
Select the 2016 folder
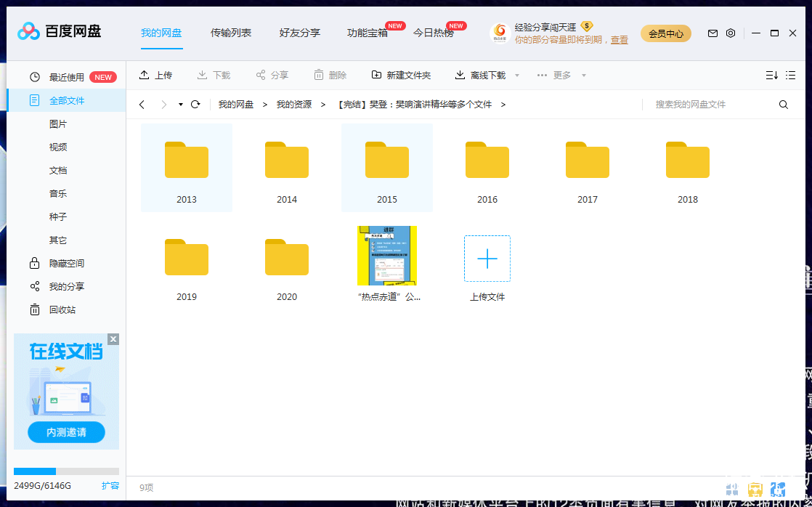point(487,169)
